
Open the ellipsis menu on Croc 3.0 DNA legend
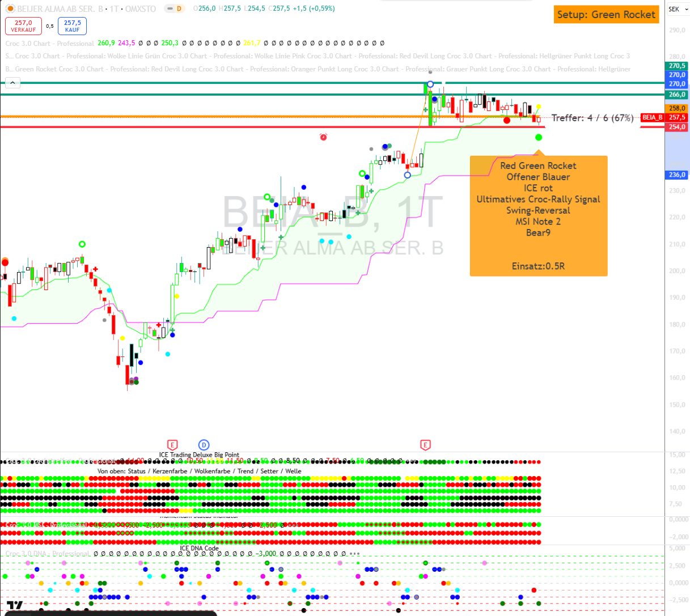click(354, 554)
